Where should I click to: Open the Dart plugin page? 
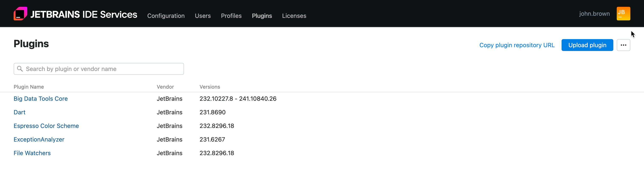20,112
